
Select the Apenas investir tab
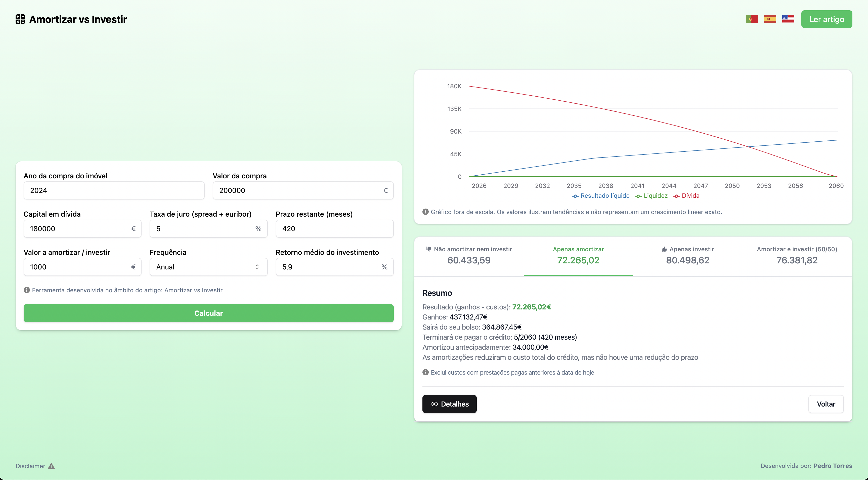(x=687, y=256)
